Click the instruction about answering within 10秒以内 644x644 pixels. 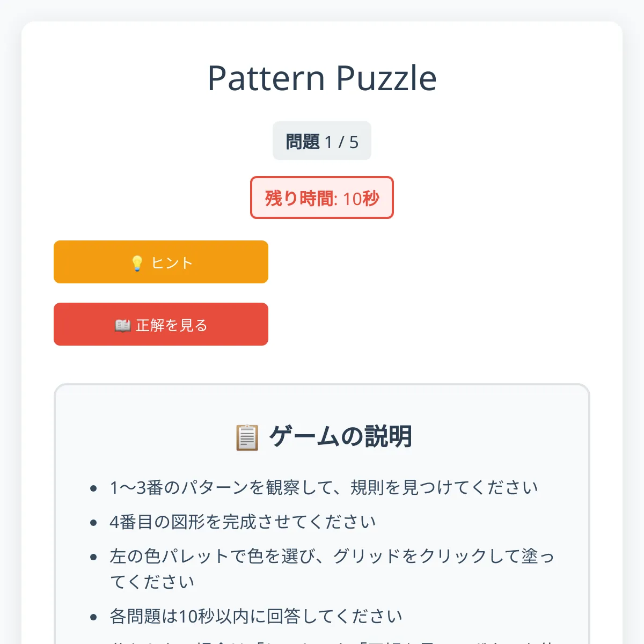[x=256, y=617]
